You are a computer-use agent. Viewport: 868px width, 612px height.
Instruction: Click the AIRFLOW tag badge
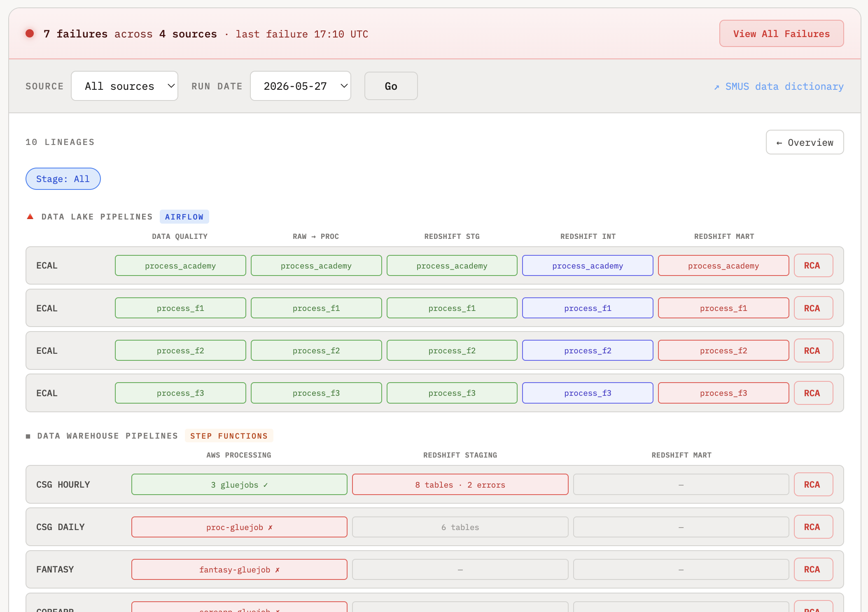184,217
